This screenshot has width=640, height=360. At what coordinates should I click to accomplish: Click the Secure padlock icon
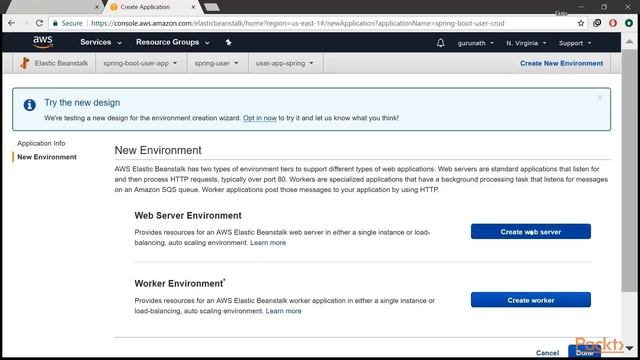pos(56,23)
